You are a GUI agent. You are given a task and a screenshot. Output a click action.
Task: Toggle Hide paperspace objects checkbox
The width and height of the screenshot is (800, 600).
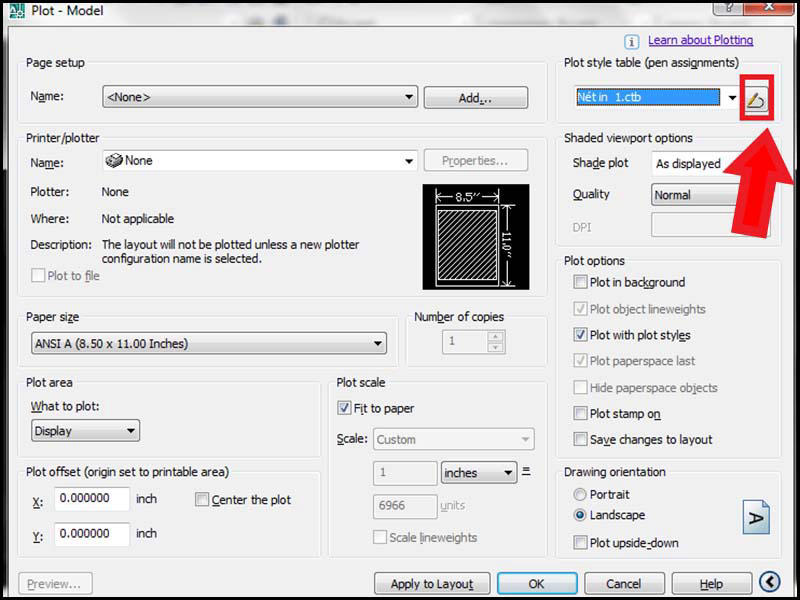[x=580, y=387]
